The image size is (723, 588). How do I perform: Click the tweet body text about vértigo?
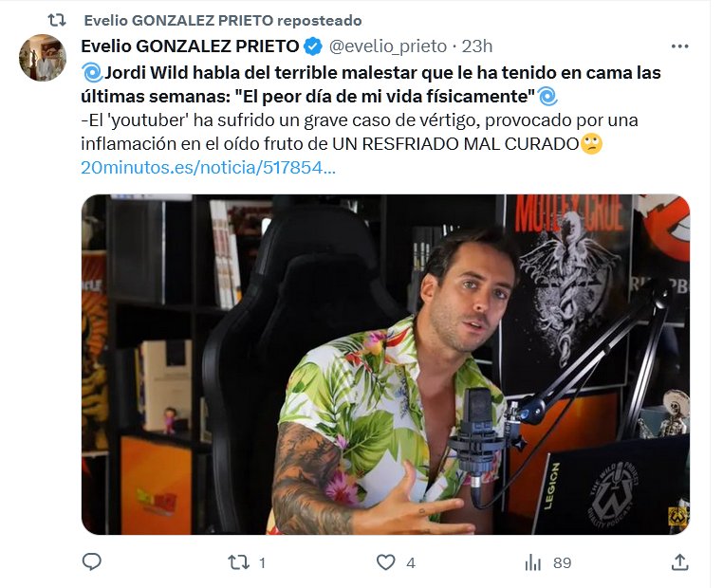360,132
